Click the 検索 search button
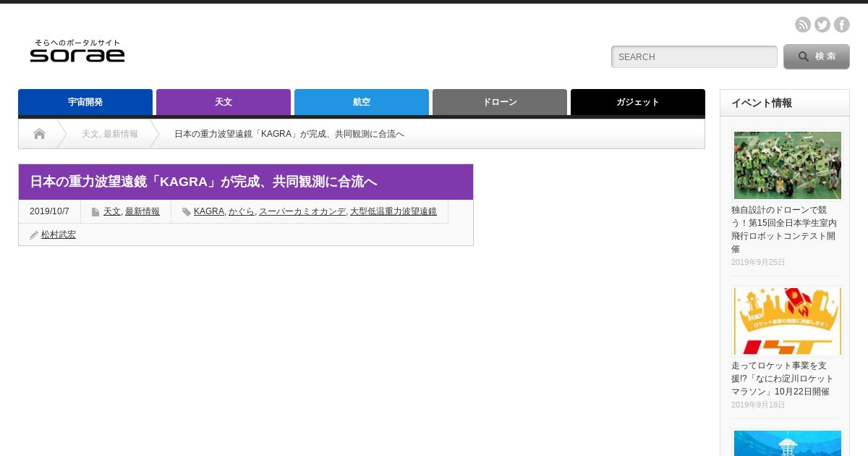The image size is (868, 456). coord(817,56)
